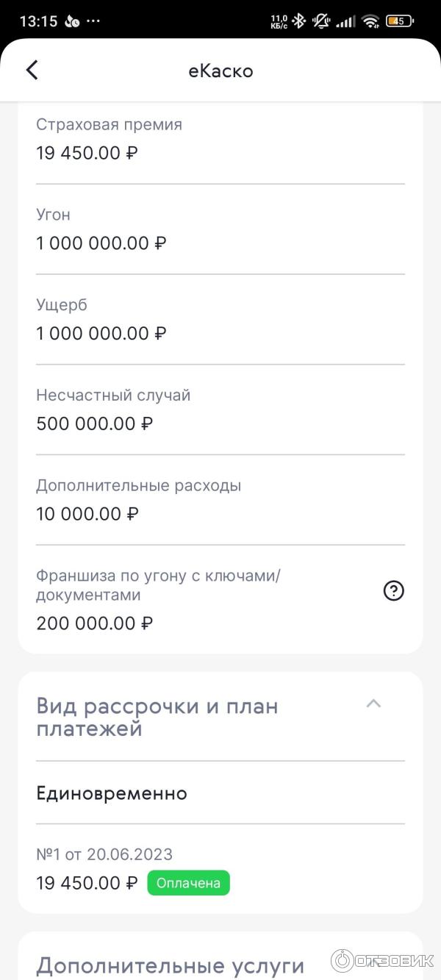Tap the "еКаско" page title

(x=220, y=71)
